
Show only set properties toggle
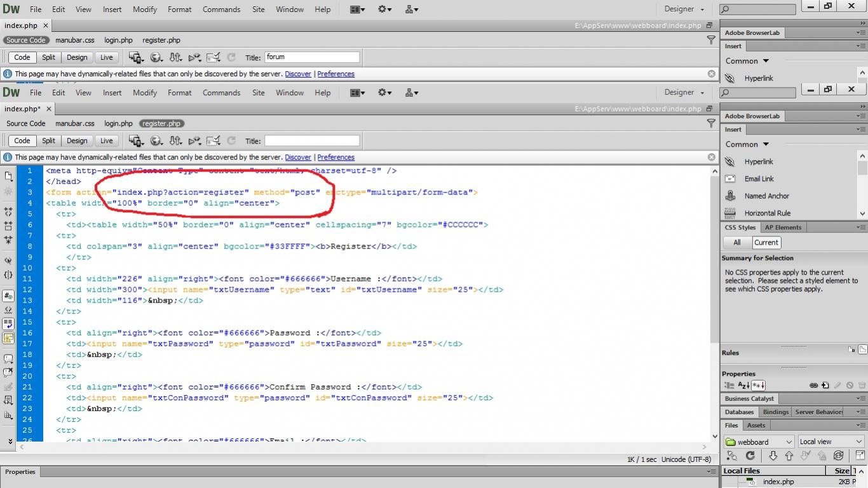(x=759, y=385)
